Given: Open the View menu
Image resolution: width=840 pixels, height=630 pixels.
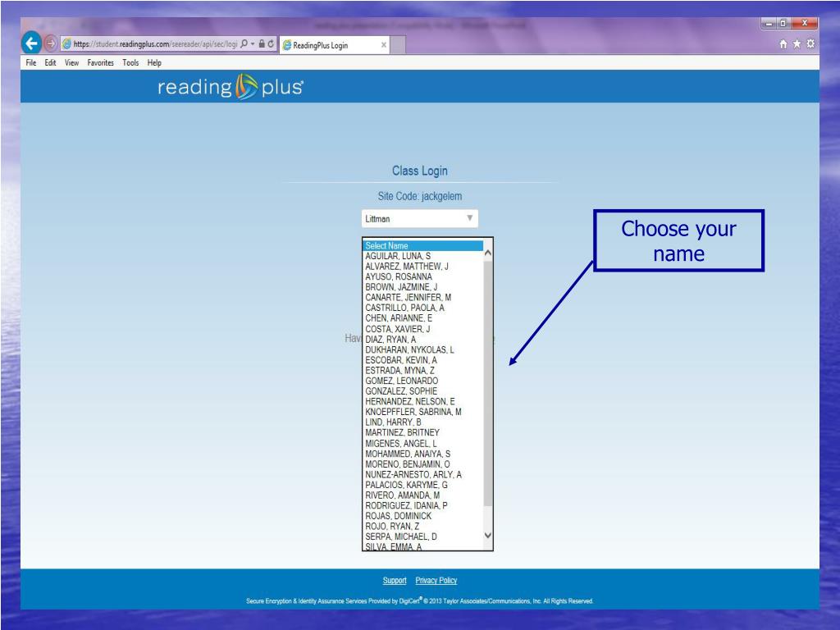Looking at the screenshot, I should (x=72, y=62).
